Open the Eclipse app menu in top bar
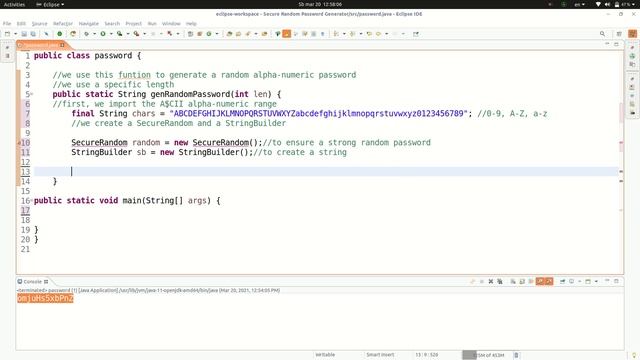This screenshot has height=360, width=640. [x=50, y=4]
